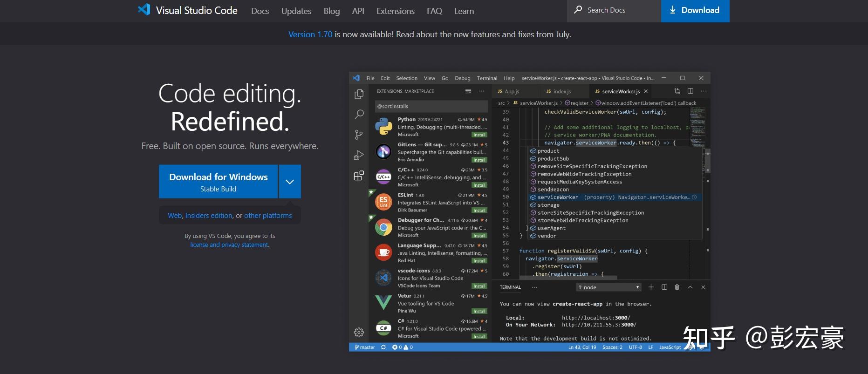Close the serviceWorker.js tab
This screenshot has height=374, width=868.
point(646,91)
